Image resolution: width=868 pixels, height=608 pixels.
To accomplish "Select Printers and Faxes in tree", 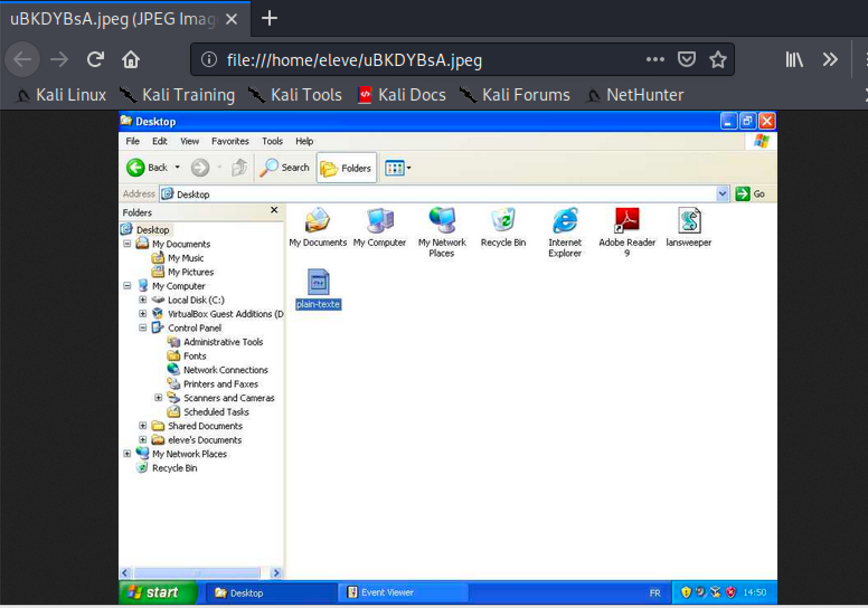I will [220, 383].
